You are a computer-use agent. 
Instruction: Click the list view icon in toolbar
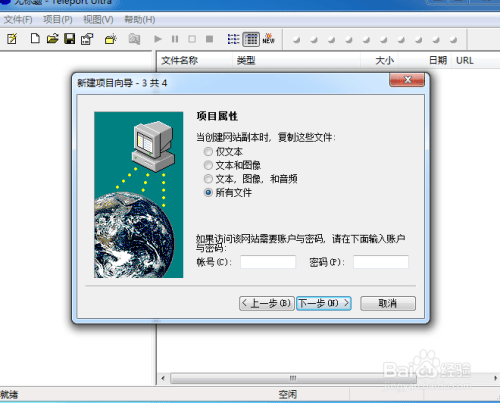tap(233, 39)
